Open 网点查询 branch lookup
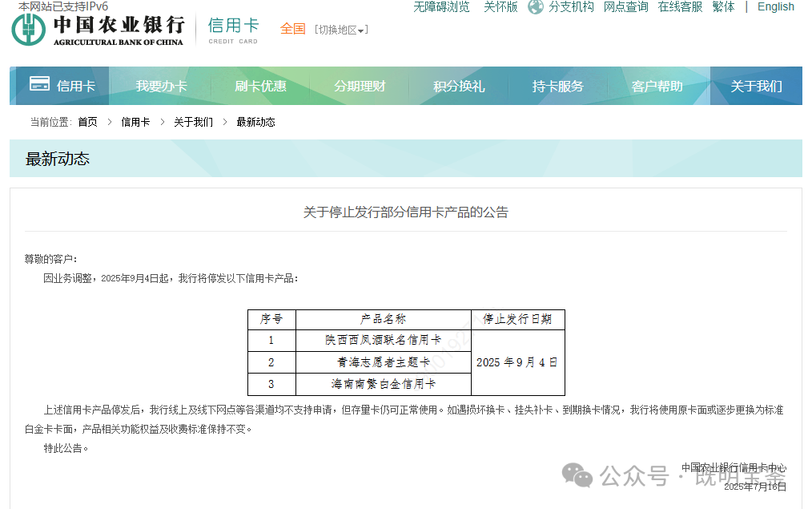The height and width of the screenshot is (509, 812). [x=625, y=7]
